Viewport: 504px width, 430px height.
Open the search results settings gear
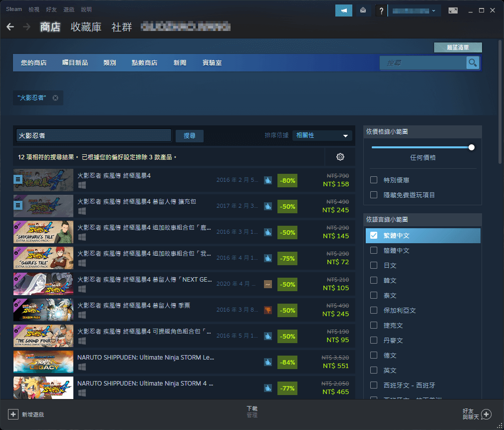coord(340,157)
